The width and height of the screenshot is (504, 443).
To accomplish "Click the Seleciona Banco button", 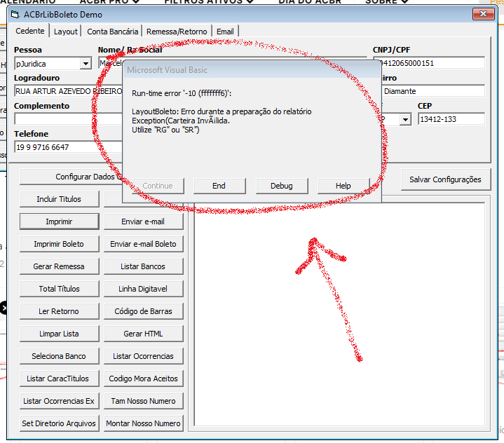I will 59,356.
